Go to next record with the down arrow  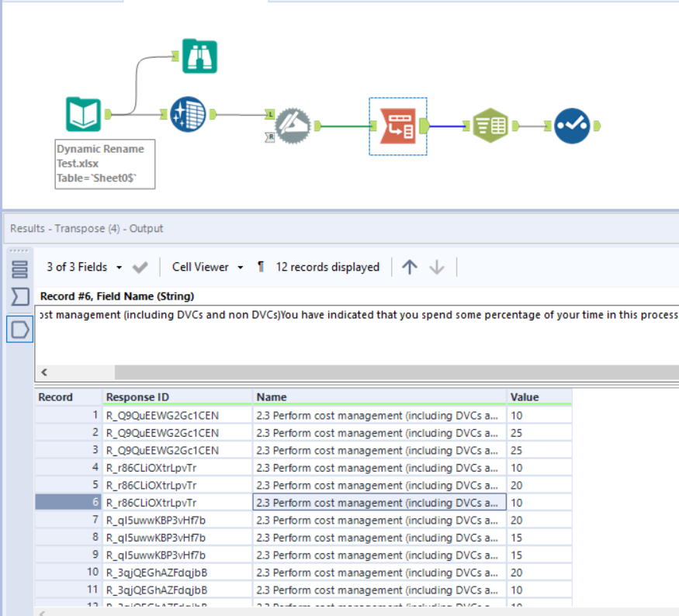[x=437, y=267]
